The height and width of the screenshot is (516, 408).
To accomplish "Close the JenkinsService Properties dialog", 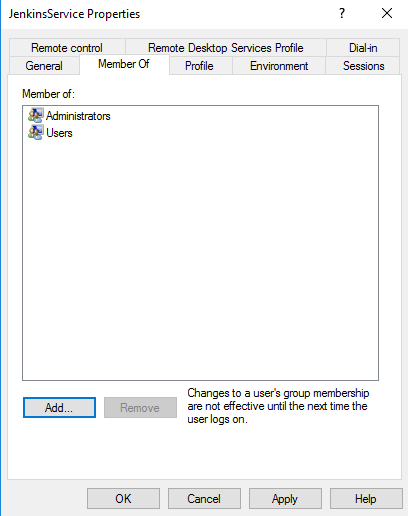I will coord(387,13).
